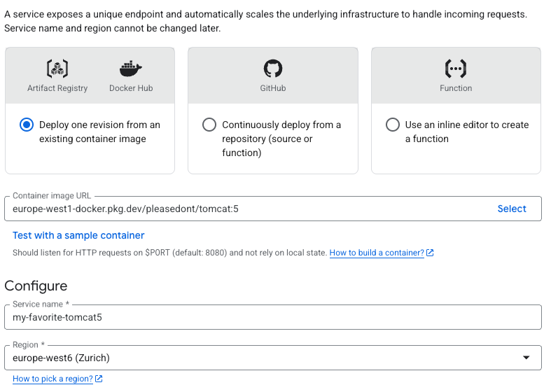Click the Artifact Registry label

pyautogui.click(x=57, y=88)
